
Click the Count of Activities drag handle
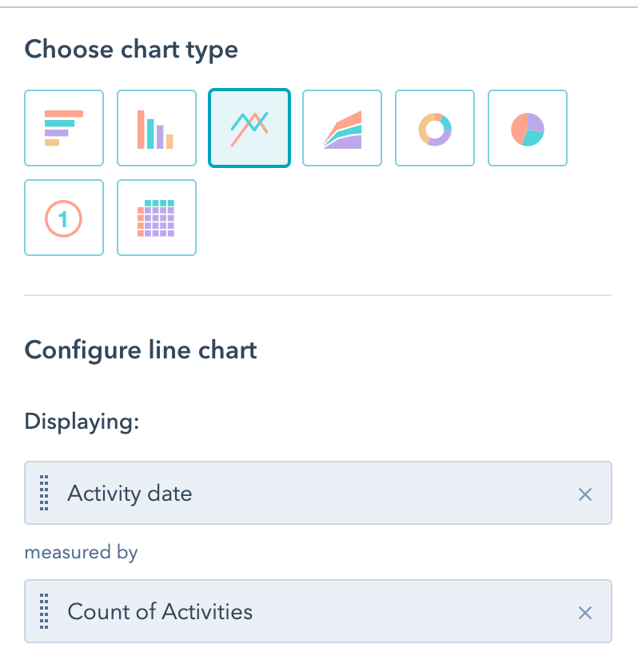(44, 612)
